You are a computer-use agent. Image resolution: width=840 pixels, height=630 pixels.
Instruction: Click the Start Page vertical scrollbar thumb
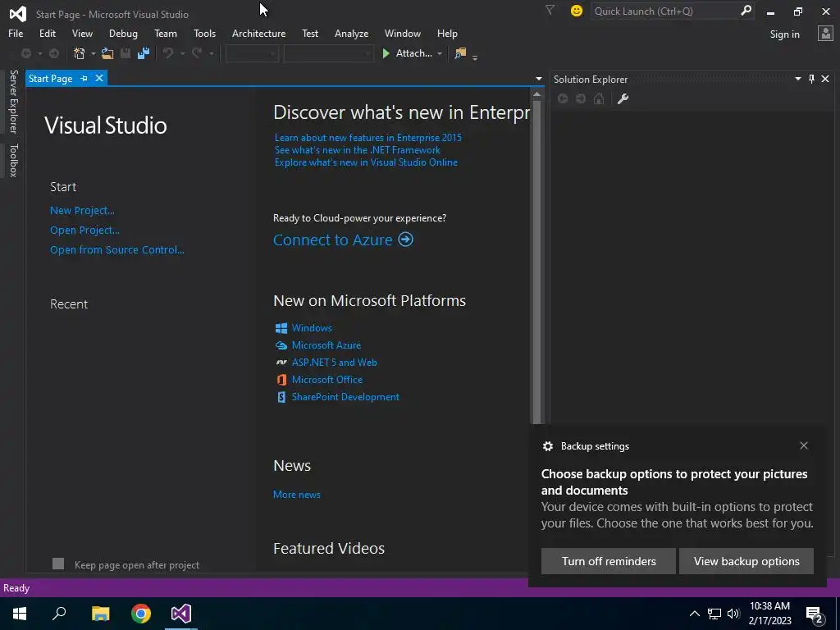coord(536,262)
